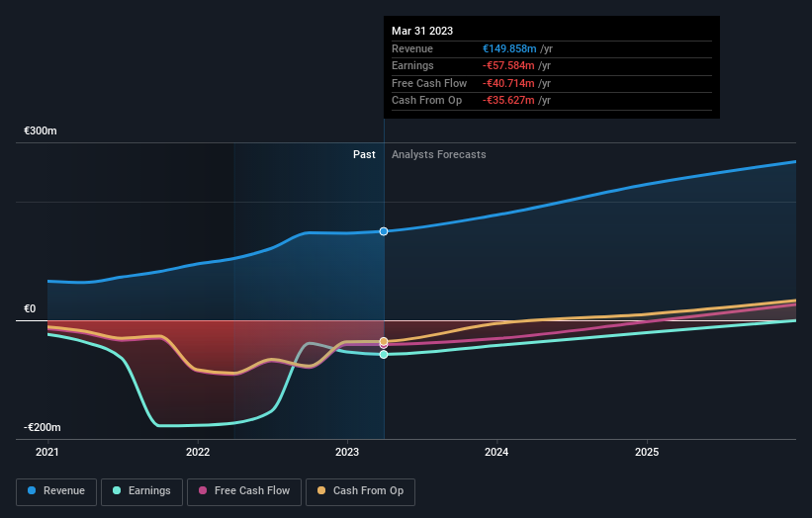This screenshot has height=518, width=812.
Task: Click the teal Earnings data point marker
Action: coord(384,355)
